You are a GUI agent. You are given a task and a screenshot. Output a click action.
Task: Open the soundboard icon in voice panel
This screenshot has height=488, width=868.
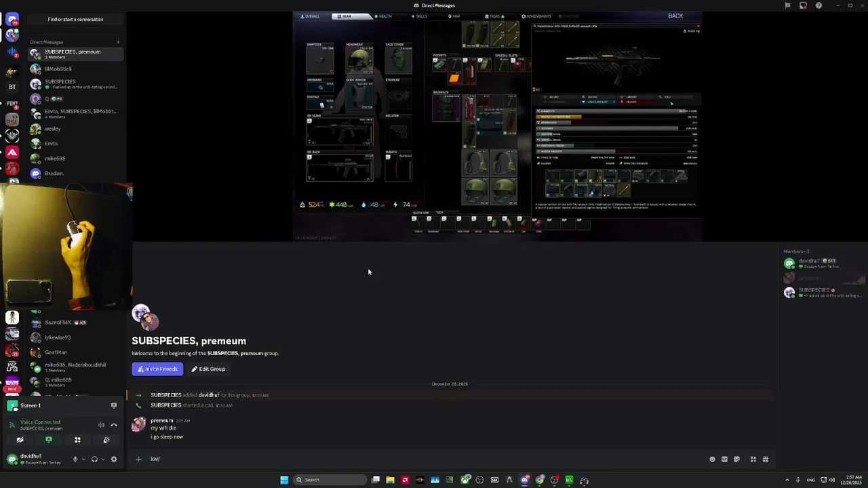pos(106,440)
